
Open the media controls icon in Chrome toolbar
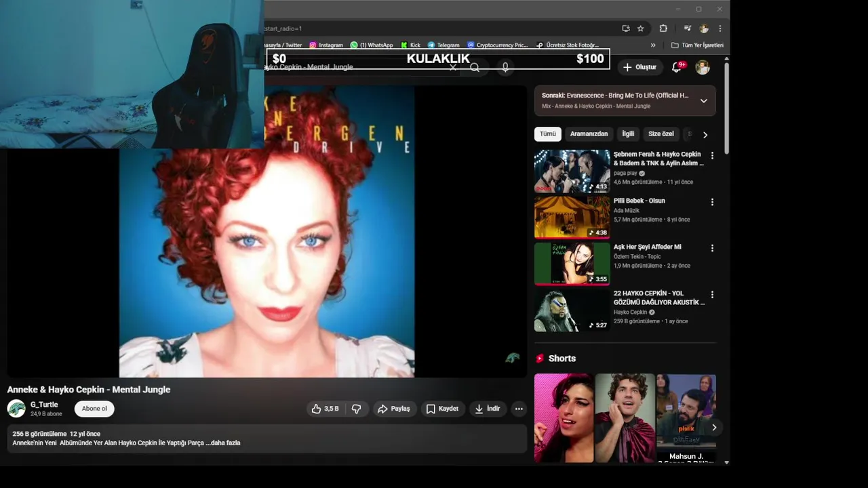(688, 28)
